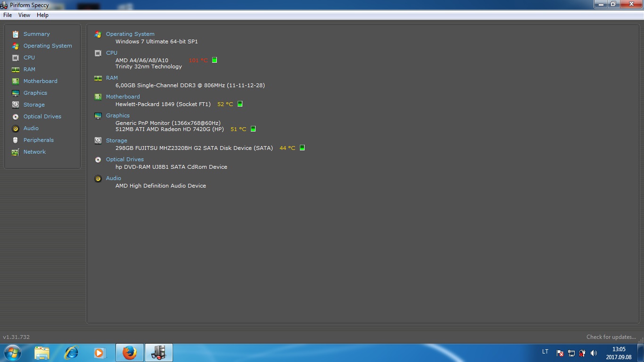Click the CPU chip icon in sidebar
Image resolution: width=644 pixels, height=362 pixels.
tap(16, 58)
